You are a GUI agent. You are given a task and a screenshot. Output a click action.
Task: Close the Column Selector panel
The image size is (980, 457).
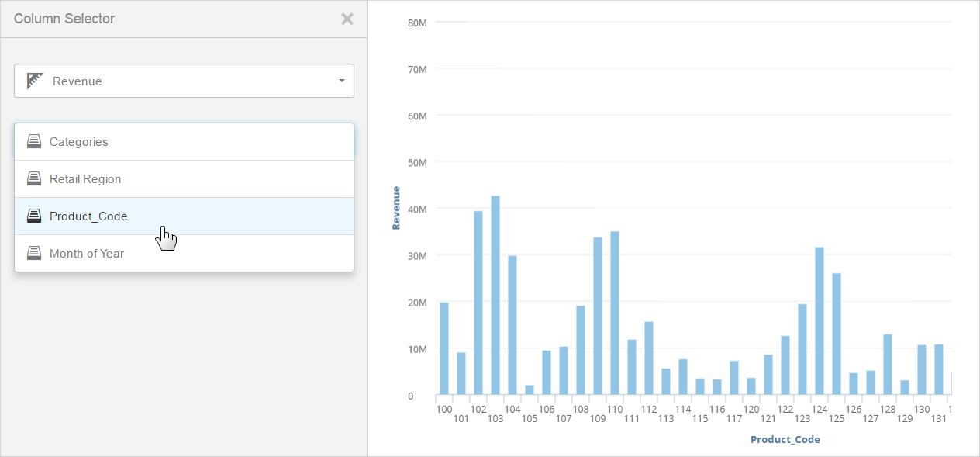[347, 19]
